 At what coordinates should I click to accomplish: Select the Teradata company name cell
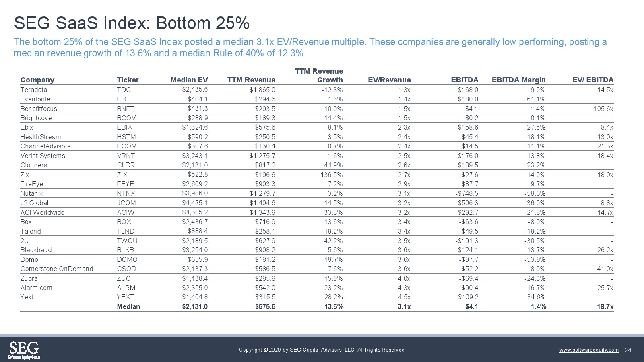pos(34,90)
